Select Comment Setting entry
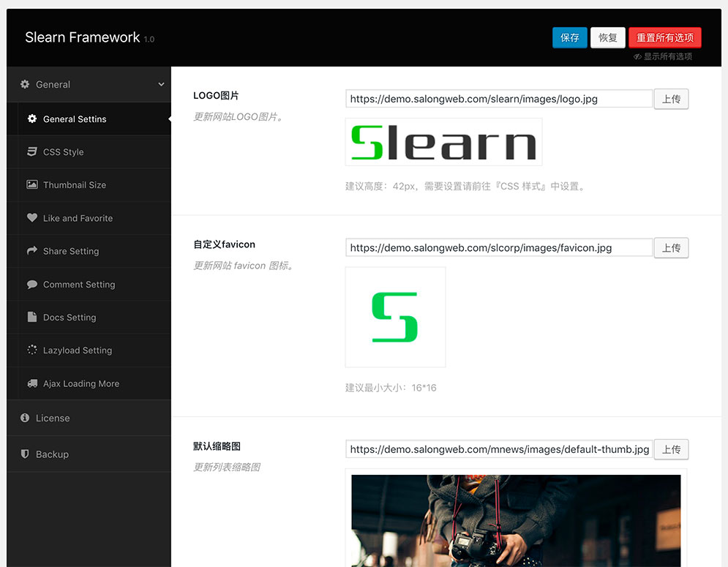Image resolution: width=728 pixels, height=567 pixels. 89,284
